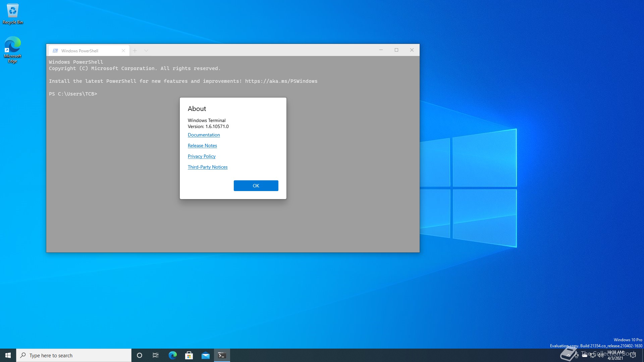Open Task View from the taskbar

[x=156, y=355]
